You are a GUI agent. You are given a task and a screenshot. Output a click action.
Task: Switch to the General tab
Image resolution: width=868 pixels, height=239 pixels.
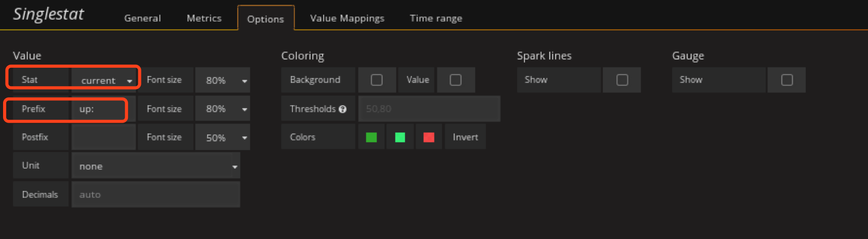point(142,18)
